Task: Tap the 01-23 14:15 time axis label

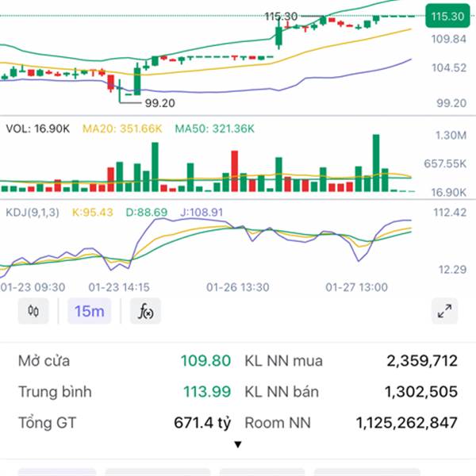Action: (x=119, y=287)
